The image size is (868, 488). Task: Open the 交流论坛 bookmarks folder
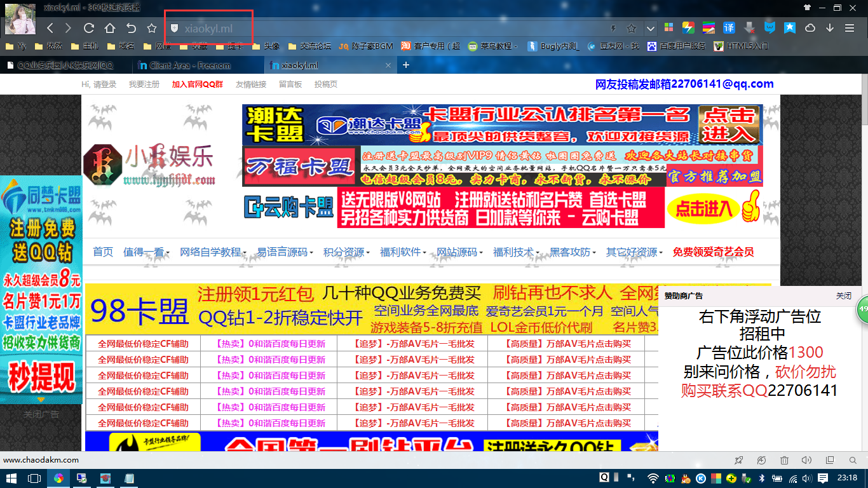point(309,46)
